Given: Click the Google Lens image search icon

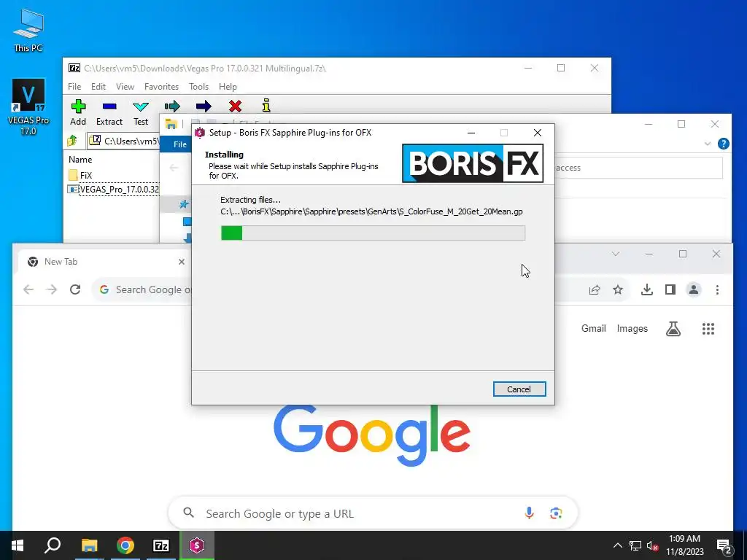Looking at the screenshot, I should (x=555, y=513).
